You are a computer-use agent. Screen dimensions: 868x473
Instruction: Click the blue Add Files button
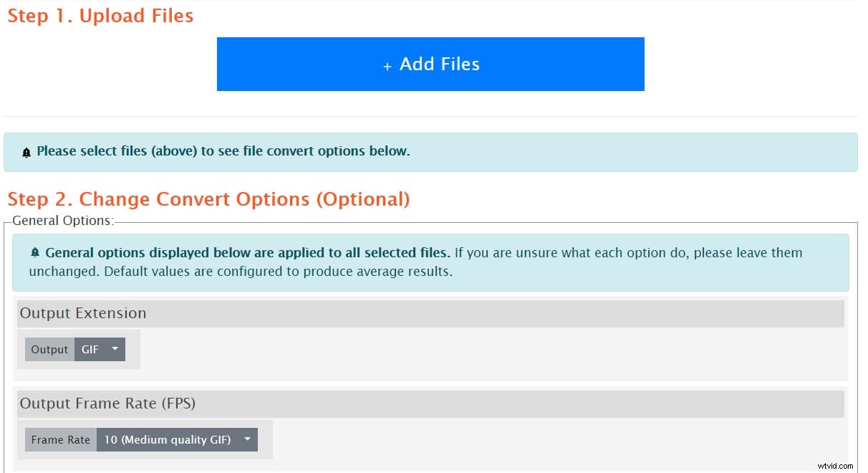click(x=430, y=64)
